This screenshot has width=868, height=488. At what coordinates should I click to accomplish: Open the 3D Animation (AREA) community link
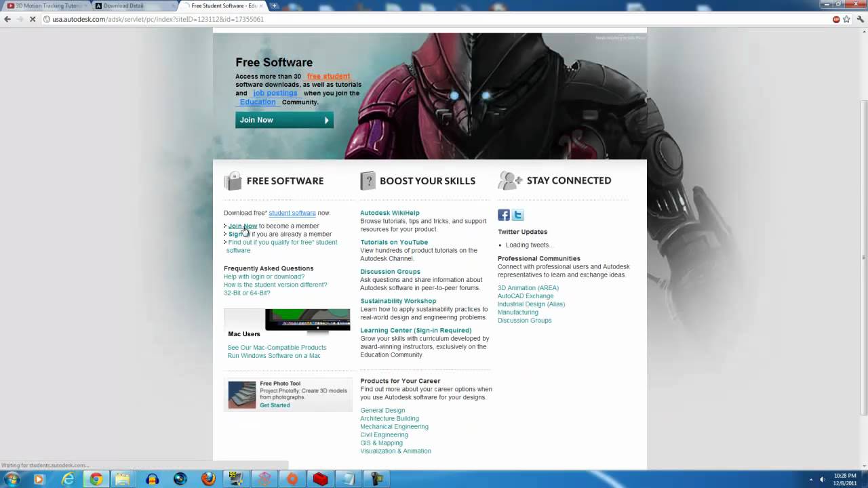click(x=528, y=288)
